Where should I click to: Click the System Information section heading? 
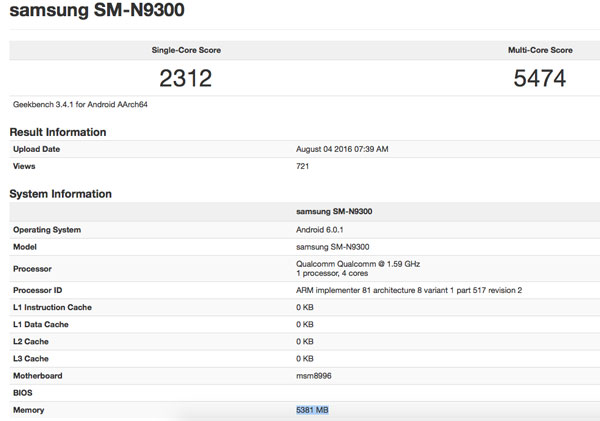click(x=60, y=194)
